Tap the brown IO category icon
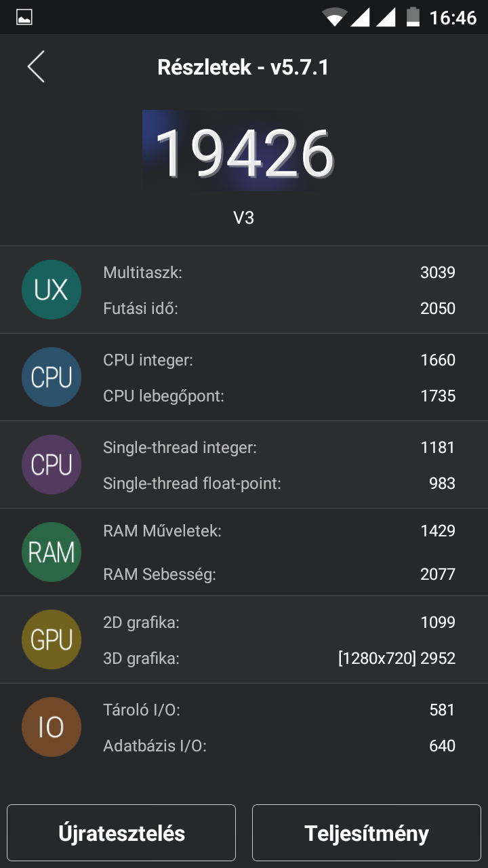Viewport: 488px width, 868px height. [52, 727]
